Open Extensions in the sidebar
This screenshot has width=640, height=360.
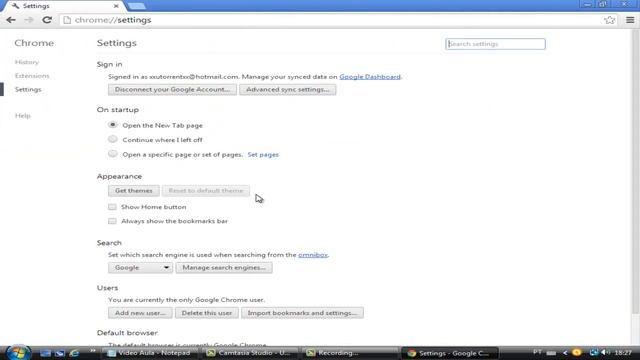click(x=32, y=76)
